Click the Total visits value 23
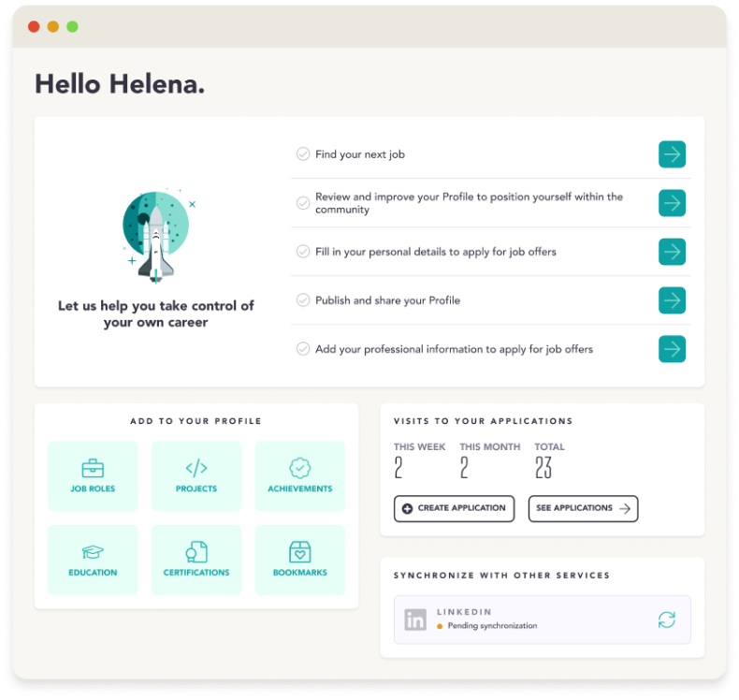The image size is (739, 700). [543, 468]
